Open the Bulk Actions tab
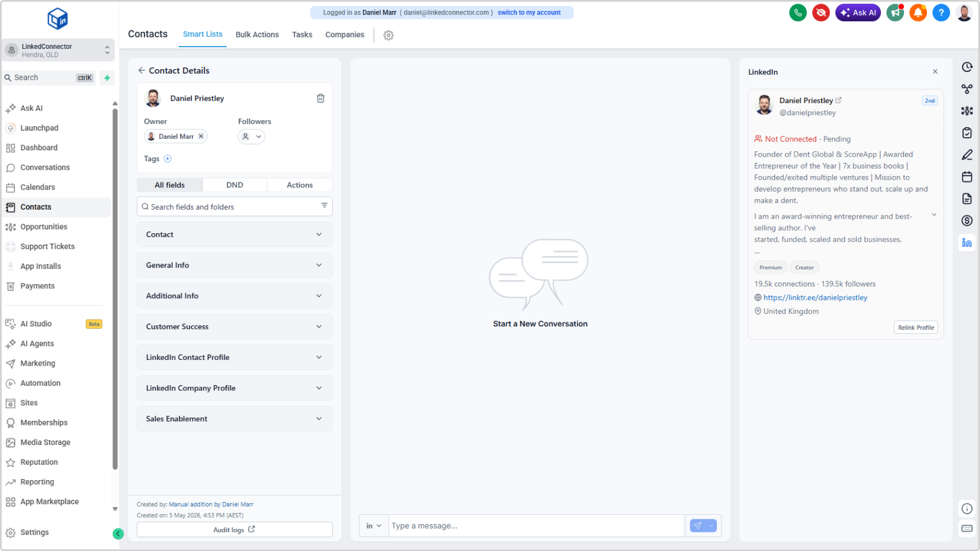980x551 pixels. (257, 35)
